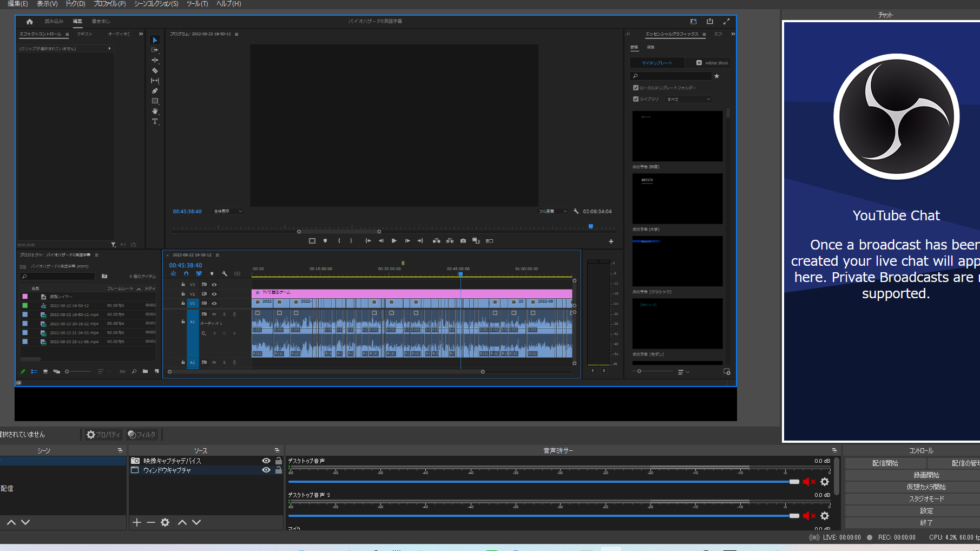Select the Premiere Type tool
The height and width of the screenshot is (551, 980).
[155, 121]
